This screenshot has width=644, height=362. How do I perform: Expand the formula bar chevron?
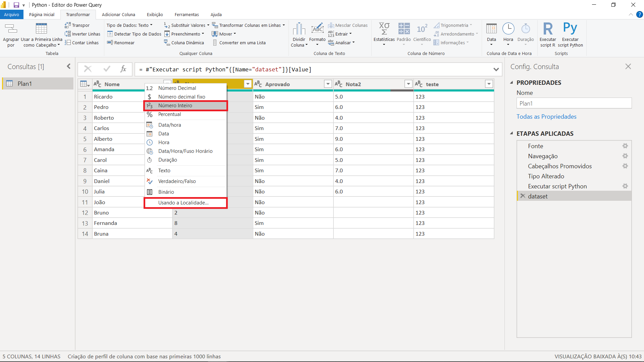point(496,69)
